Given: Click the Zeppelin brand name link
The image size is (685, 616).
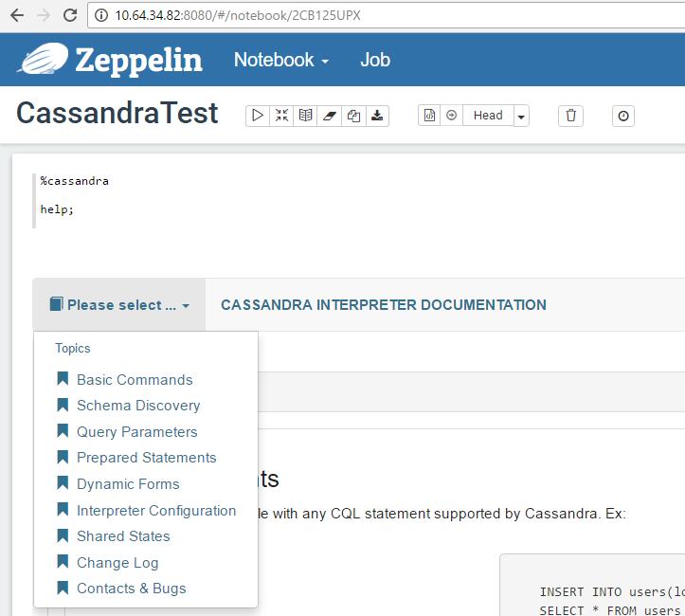Looking at the screenshot, I should click(x=138, y=61).
